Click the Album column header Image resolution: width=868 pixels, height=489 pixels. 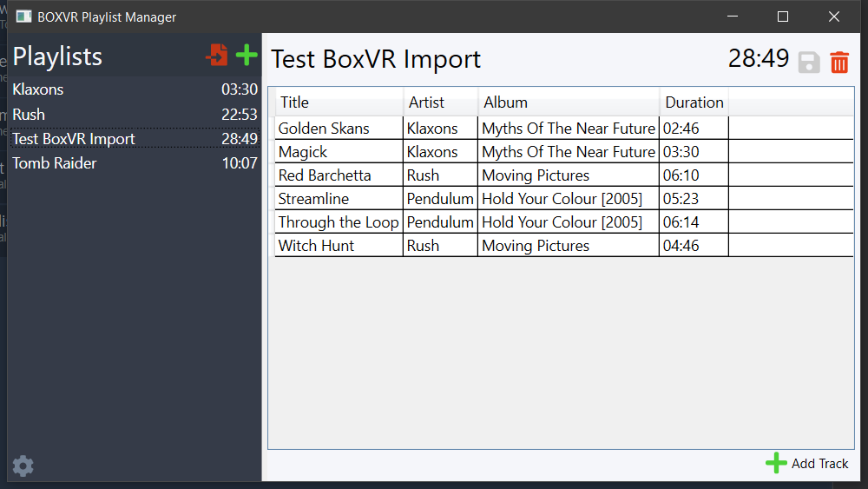pos(569,102)
